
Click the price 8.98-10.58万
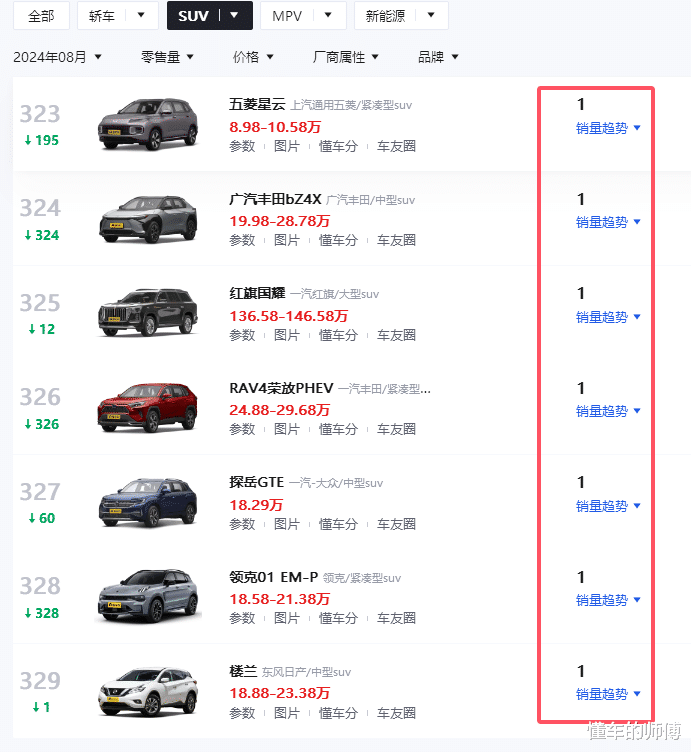(275, 127)
